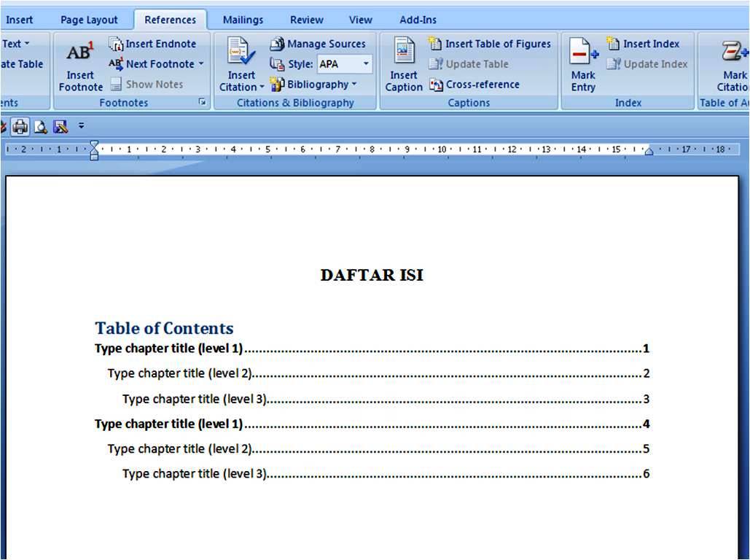Click Insert Endnote in Footnotes group
The height and width of the screenshot is (560, 750).
coord(152,44)
